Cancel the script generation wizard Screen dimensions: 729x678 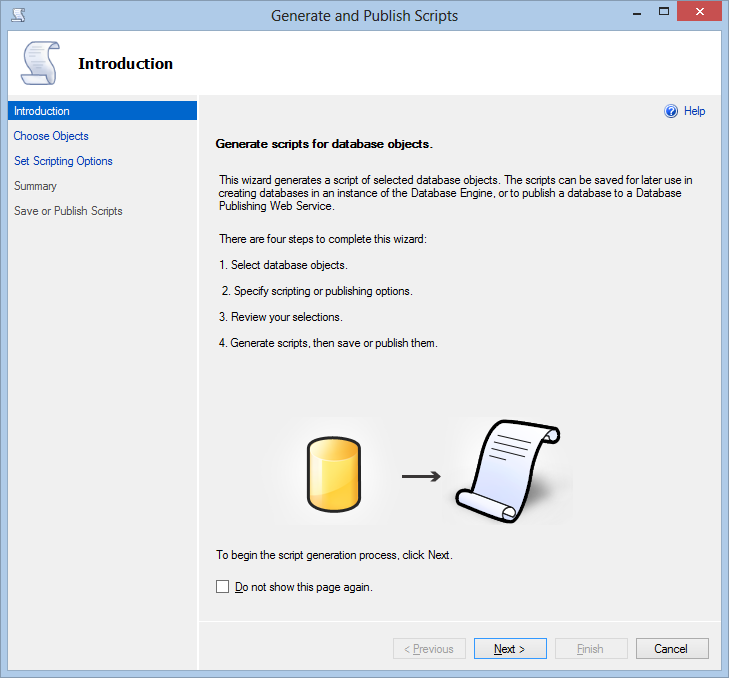[x=672, y=649]
